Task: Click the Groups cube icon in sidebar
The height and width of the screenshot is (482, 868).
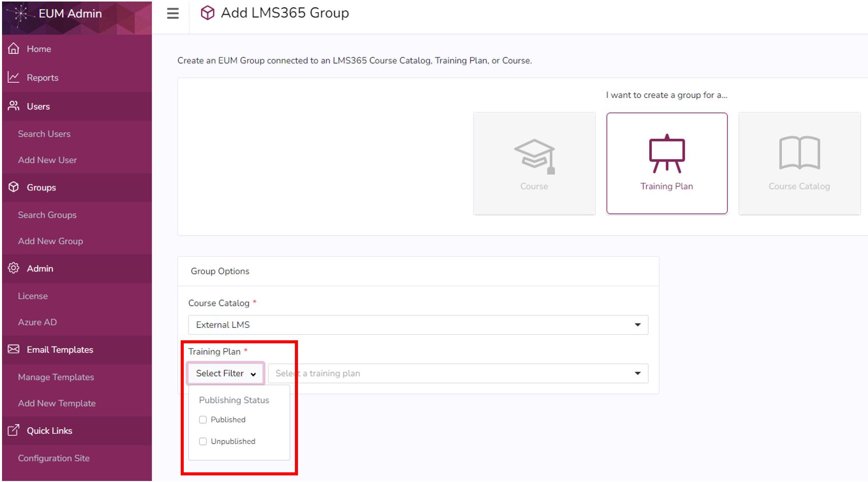Action: click(x=14, y=187)
